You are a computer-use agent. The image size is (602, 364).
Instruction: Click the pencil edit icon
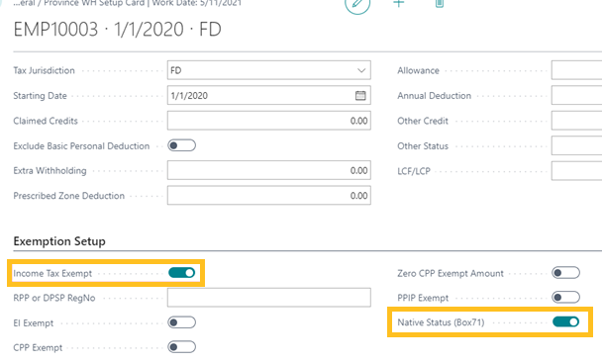point(357,4)
